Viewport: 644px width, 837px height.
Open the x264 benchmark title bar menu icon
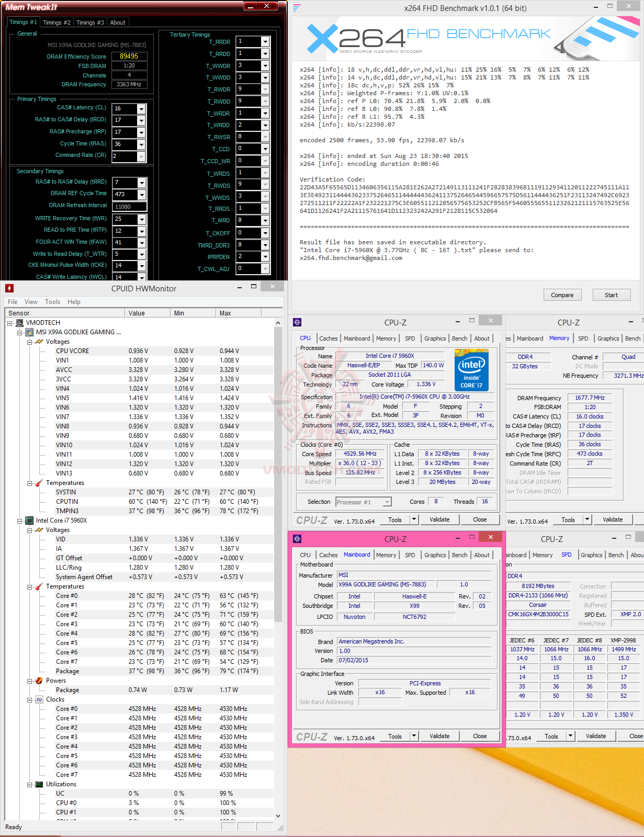297,7
